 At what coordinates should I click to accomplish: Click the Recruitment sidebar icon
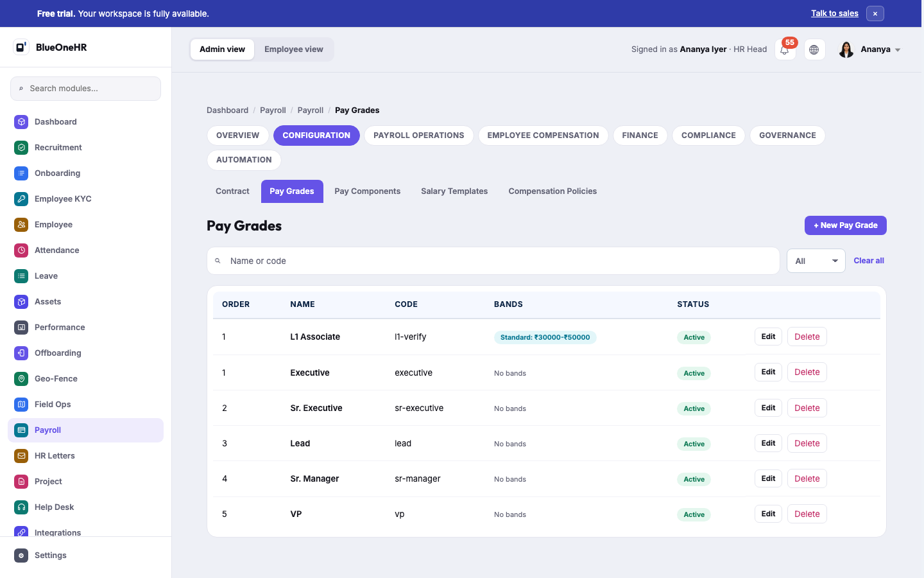21,148
